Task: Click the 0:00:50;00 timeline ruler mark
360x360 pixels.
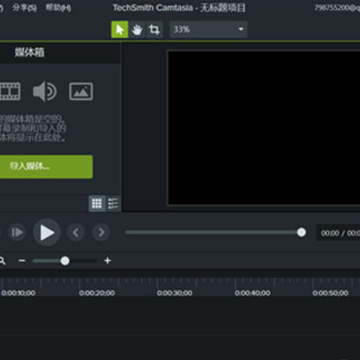Action: 330,293
